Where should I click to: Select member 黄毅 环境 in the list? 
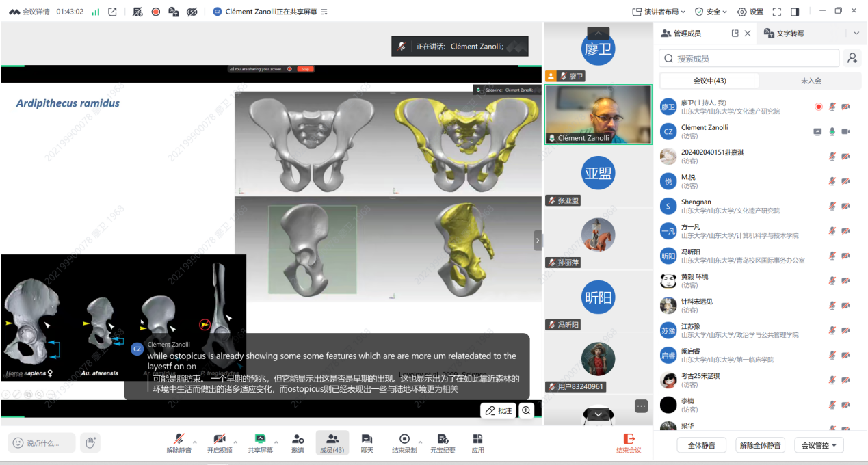[760, 280]
